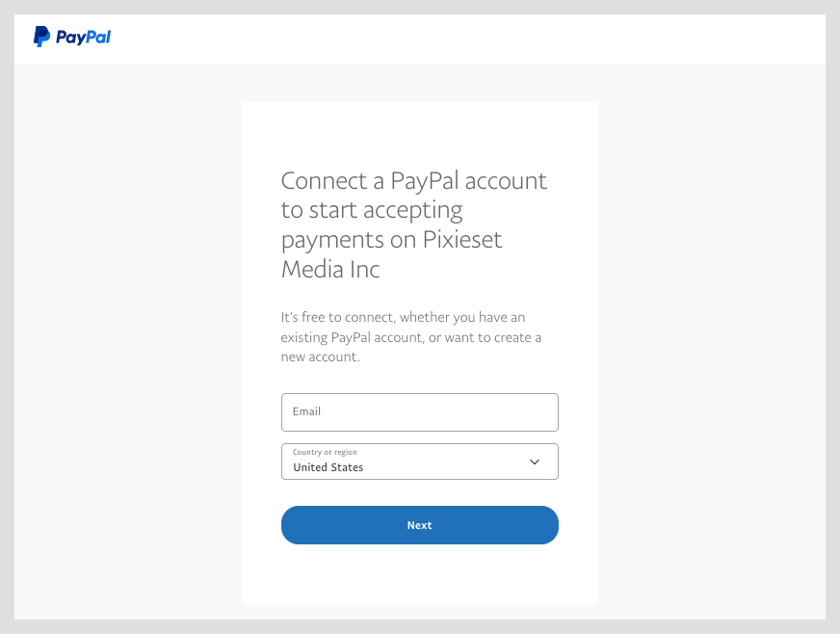Click the "payments on Pixieset" heading line
This screenshot has width=840, height=634.
tap(391, 239)
